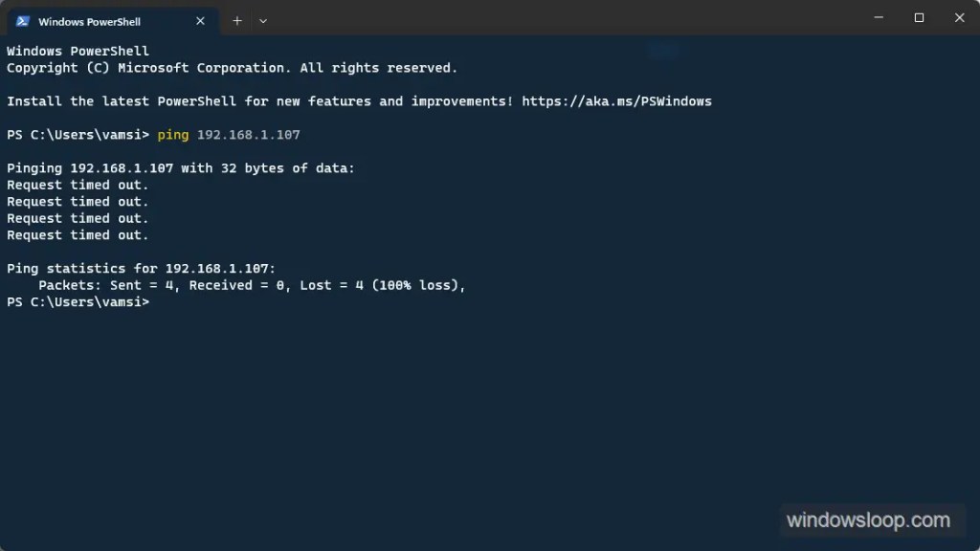
Task: Expand the new tab profile dropdown chevron
Action: point(263,21)
